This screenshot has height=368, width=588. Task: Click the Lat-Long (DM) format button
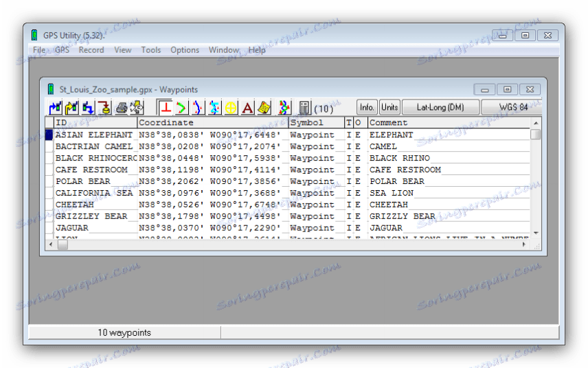440,108
